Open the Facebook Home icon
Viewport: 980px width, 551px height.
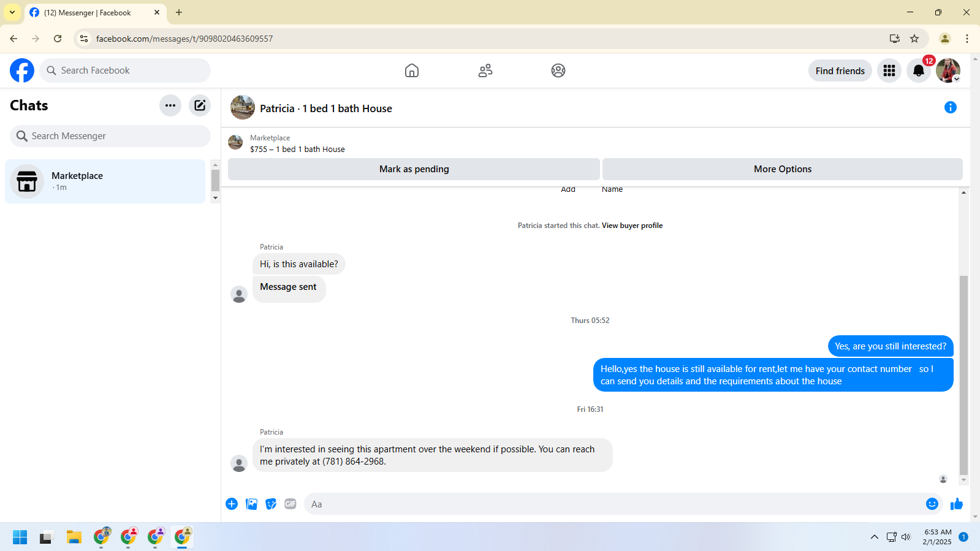(x=412, y=70)
